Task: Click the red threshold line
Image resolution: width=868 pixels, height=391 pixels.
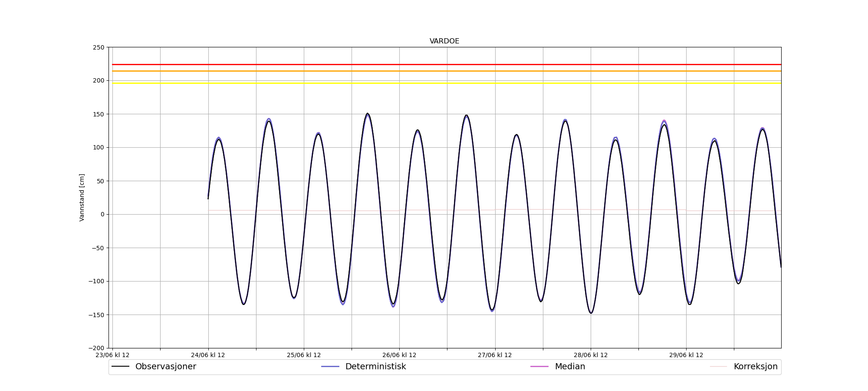Action: click(x=447, y=64)
